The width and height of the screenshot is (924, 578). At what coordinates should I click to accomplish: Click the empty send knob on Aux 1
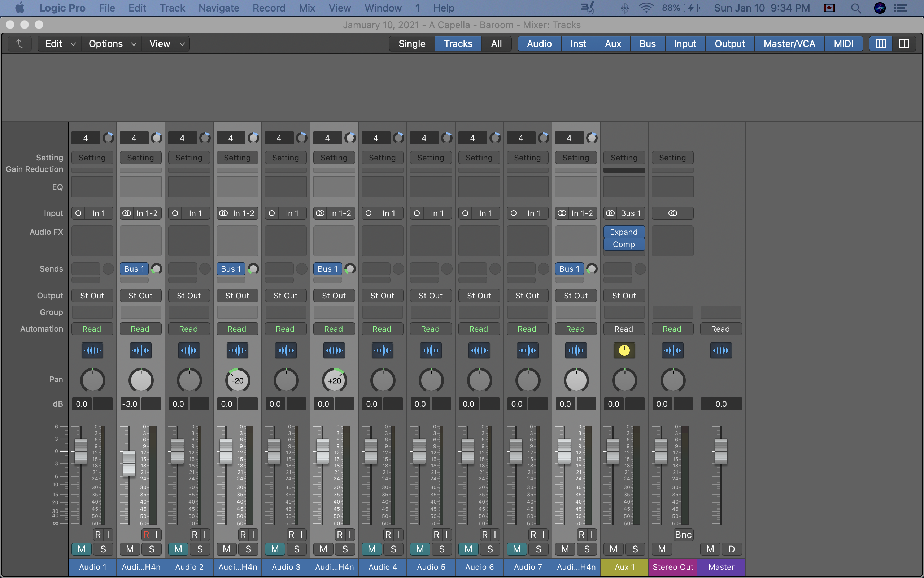pos(640,269)
